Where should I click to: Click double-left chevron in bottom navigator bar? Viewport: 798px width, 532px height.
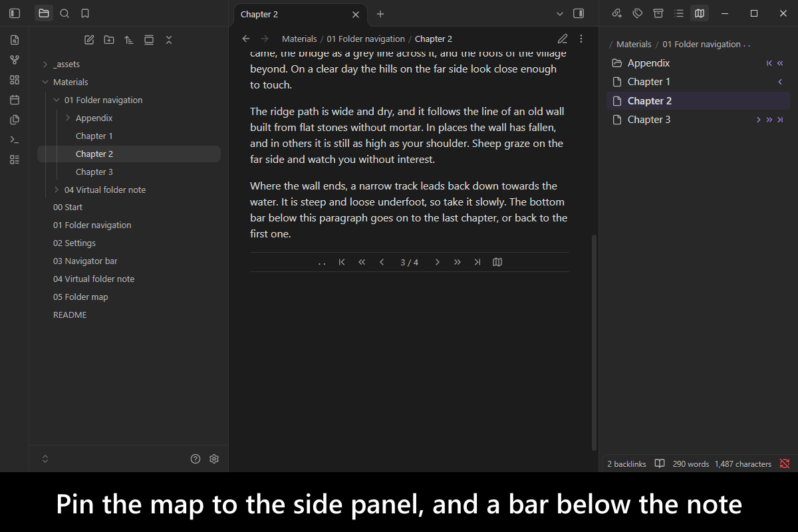pos(362,262)
